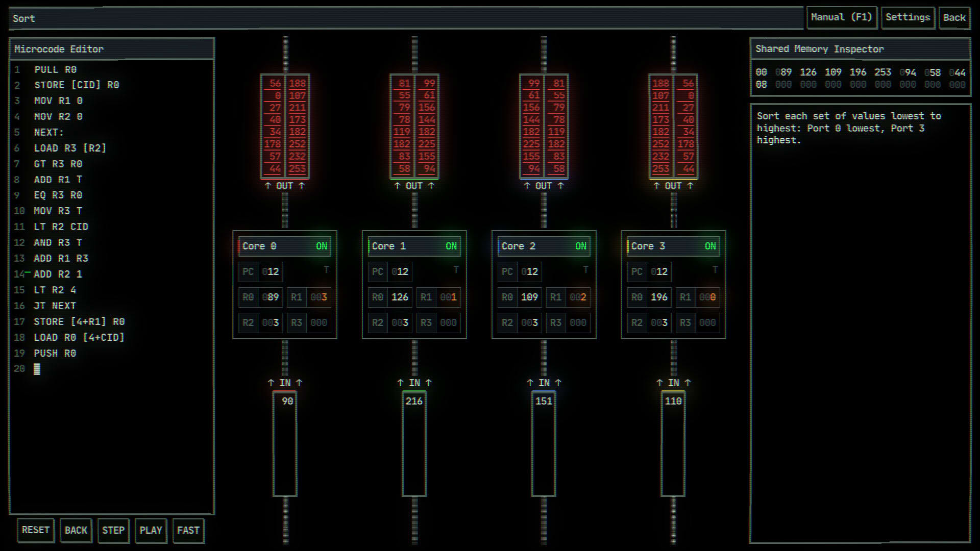Select the 'NEXT:' label line
The image size is (980, 551).
49,133
